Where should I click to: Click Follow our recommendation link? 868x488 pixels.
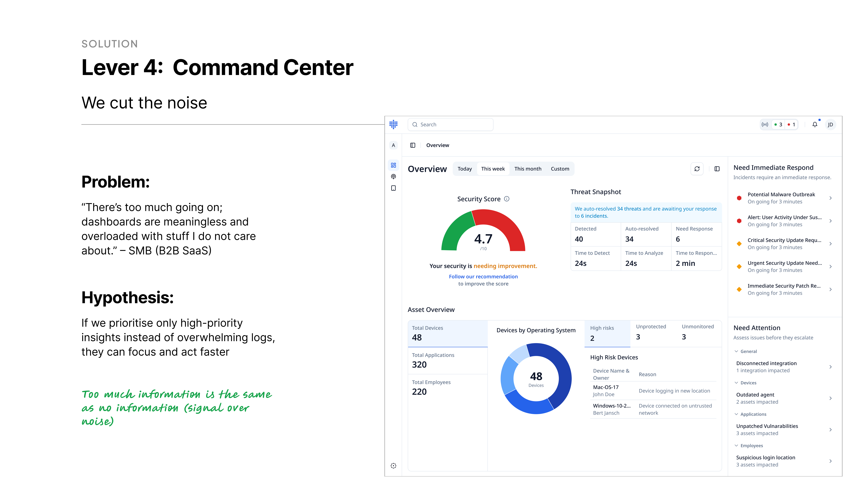483,277
